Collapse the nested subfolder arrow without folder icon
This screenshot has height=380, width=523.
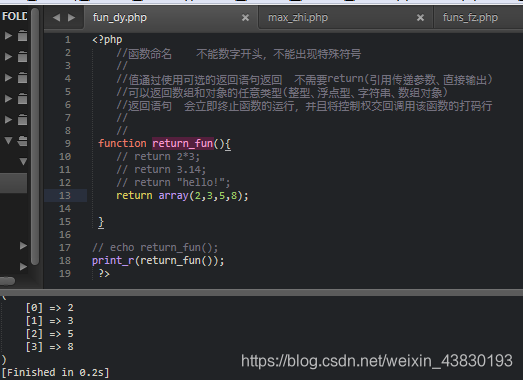point(23,162)
